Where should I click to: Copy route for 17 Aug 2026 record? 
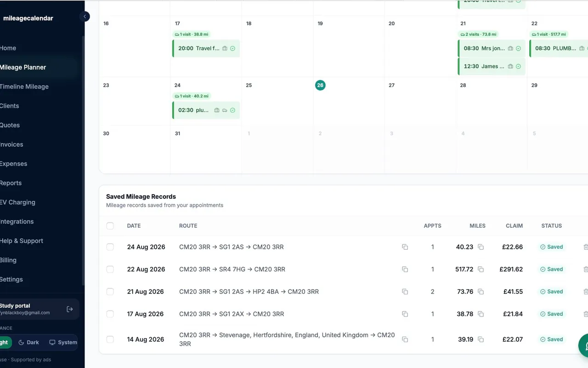click(x=405, y=314)
